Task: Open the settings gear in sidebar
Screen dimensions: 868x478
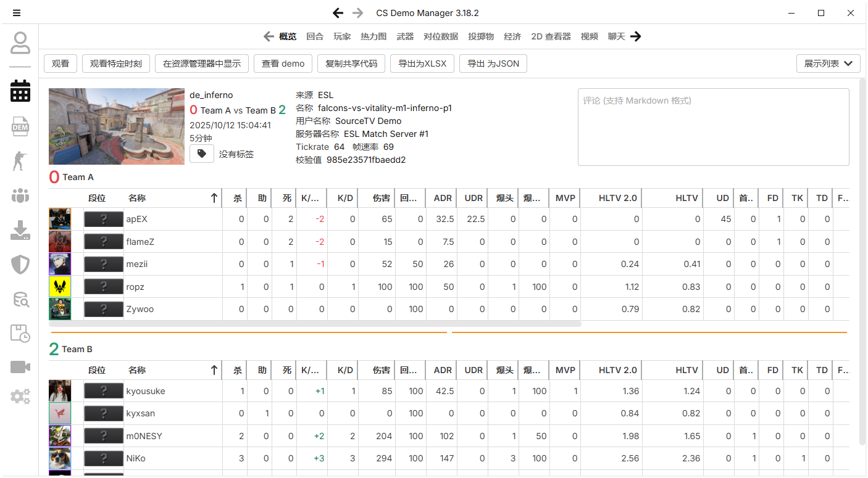Action: [x=20, y=397]
